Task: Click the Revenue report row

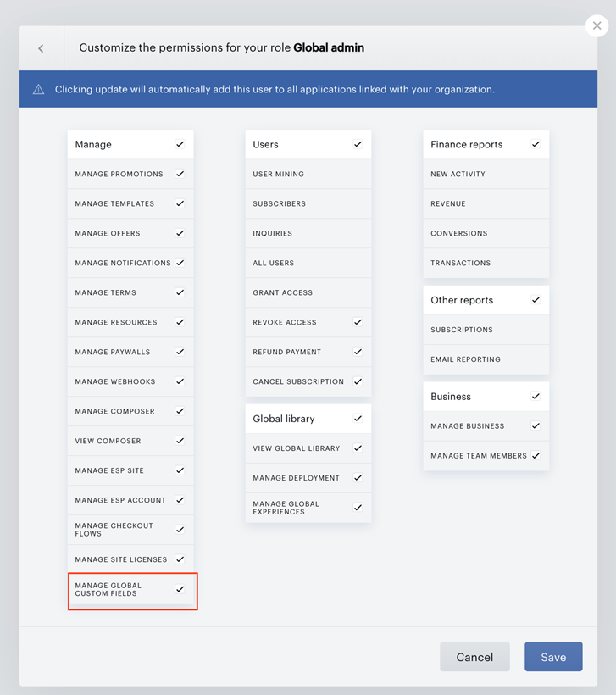Action: pos(486,203)
